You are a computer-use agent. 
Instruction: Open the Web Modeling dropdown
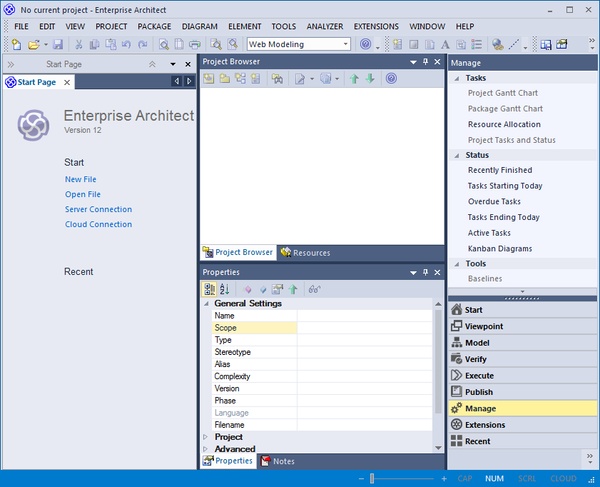tap(346, 44)
